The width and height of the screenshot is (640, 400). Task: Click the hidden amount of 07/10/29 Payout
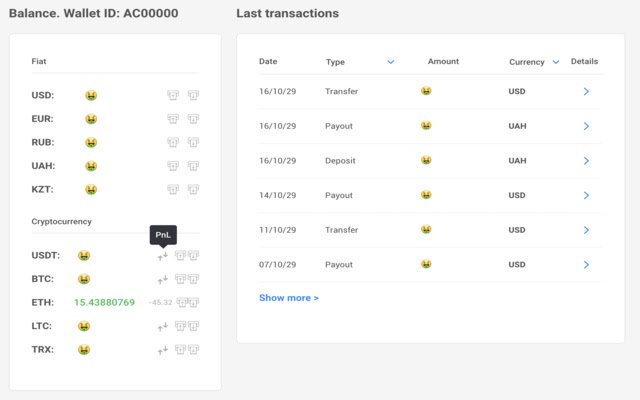click(x=426, y=264)
